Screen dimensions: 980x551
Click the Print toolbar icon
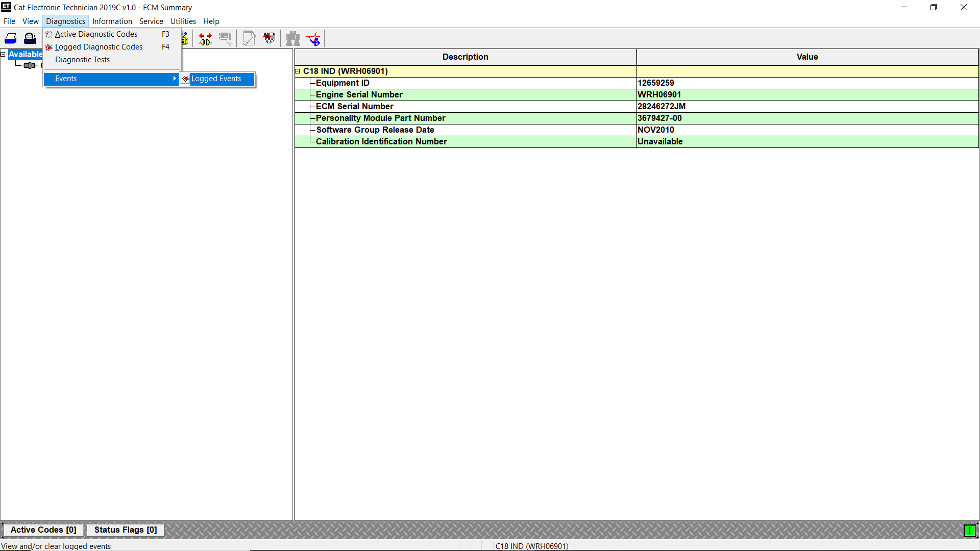pyautogui.click(x=11, y=38)
